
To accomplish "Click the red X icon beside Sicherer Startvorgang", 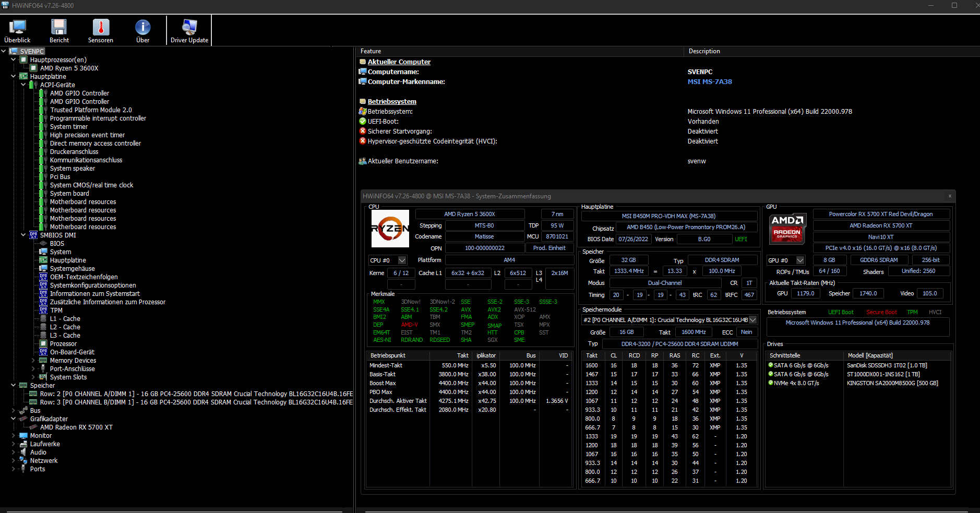I will [363, 131].
